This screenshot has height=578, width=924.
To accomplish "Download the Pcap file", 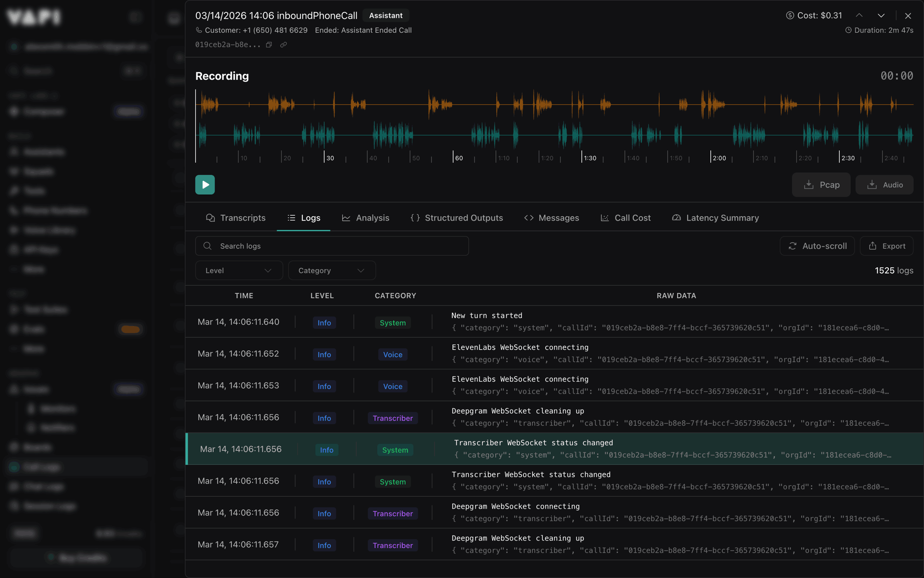I will click(821, 184).
